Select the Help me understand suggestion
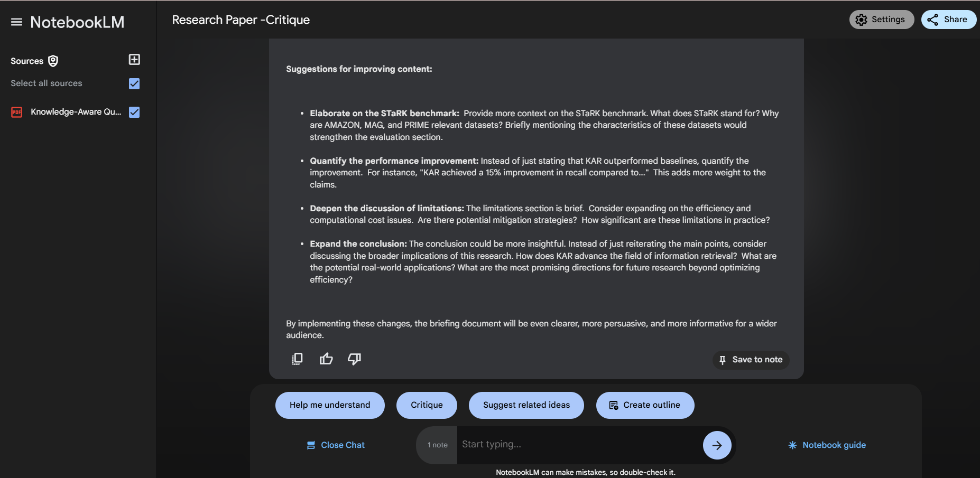980x478 pixels. 330,405
